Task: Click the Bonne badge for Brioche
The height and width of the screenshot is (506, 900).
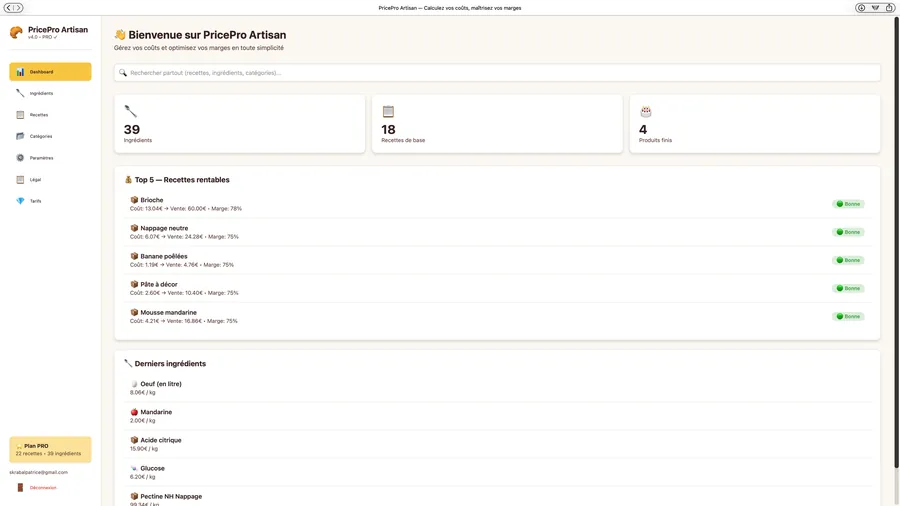Action: pyautogui.click(x=848, y=204)
